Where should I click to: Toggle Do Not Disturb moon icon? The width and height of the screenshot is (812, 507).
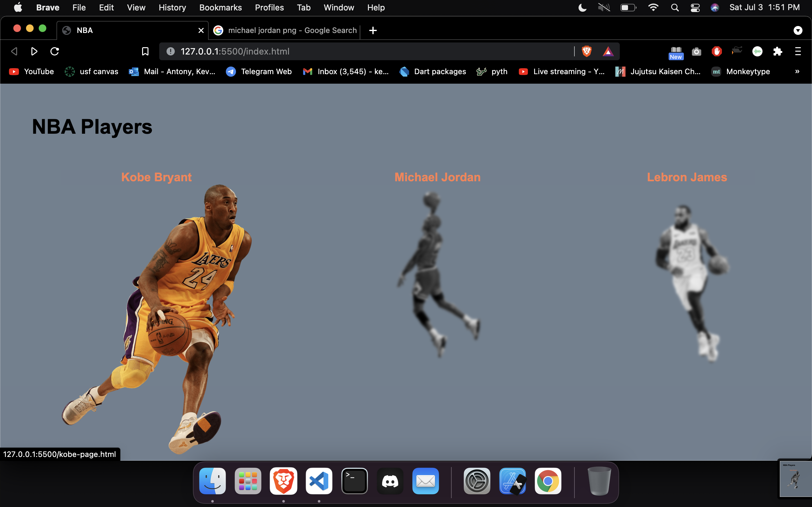pos(582,7)
